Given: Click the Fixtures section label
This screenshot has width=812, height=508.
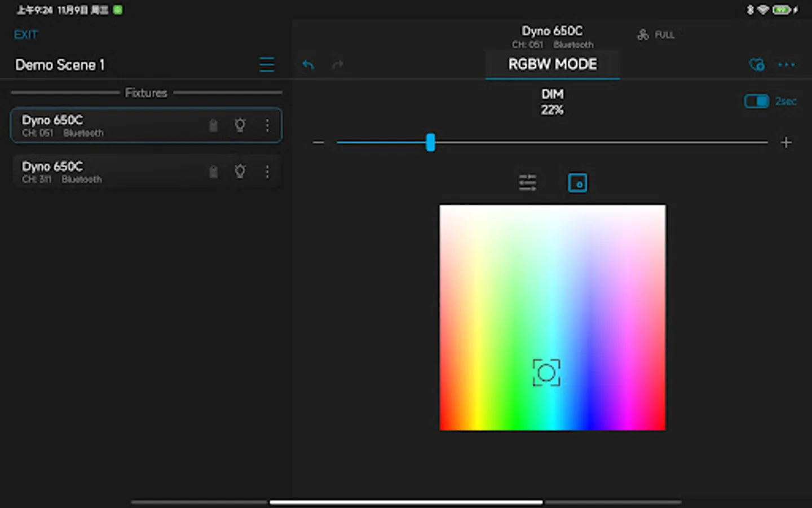Looking at the screenshot, I should tap(146, 93).
